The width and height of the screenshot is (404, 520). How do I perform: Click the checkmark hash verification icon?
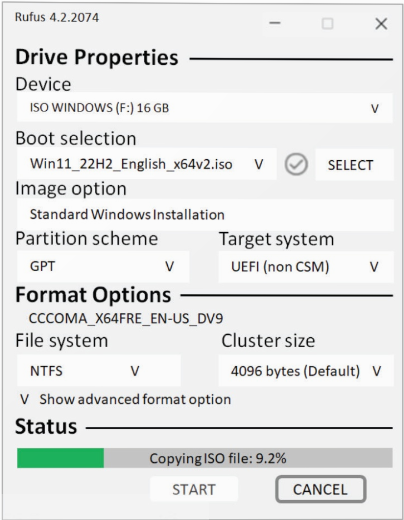[x=296, y=164]
